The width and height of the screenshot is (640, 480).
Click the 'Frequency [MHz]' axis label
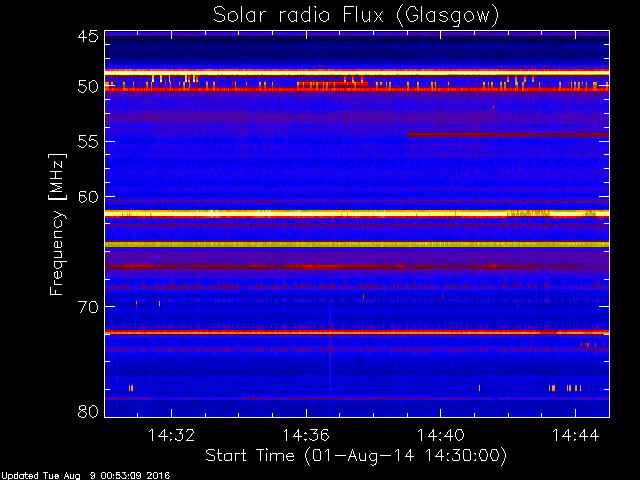[x=57, y=224]
